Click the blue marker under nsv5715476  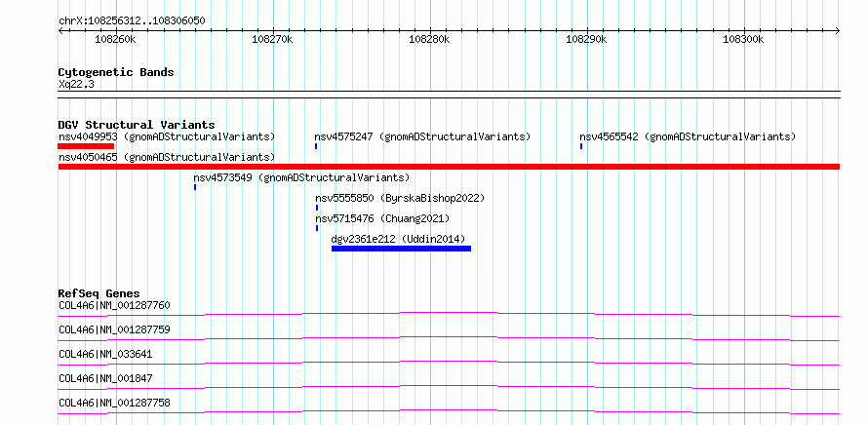pyautogui.click(x=317, y=228)
